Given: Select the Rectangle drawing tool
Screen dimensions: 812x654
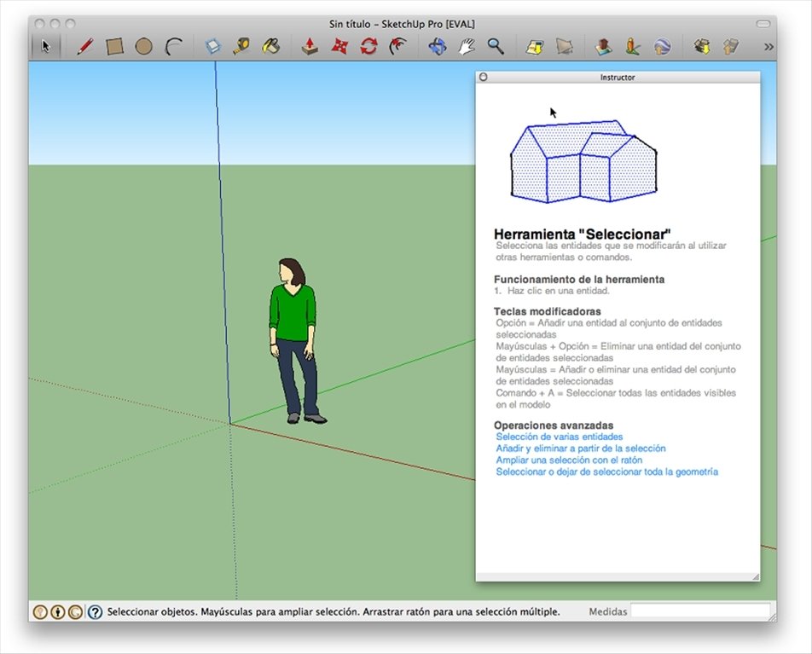Looking at the screenshot, I should [114, 46].
